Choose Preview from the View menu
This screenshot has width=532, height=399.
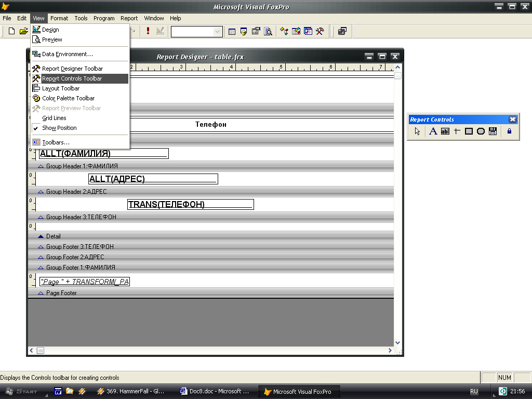click(80, 39)
